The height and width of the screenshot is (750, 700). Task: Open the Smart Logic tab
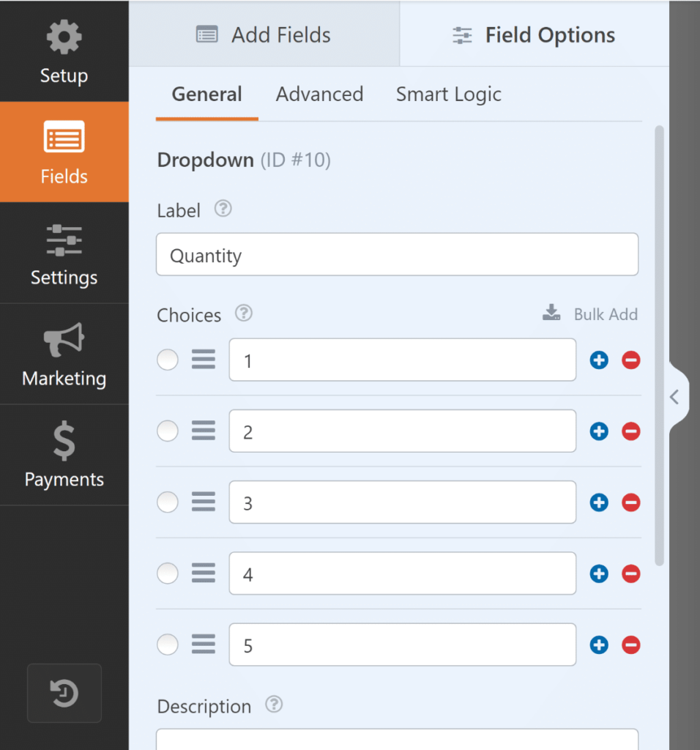448,94
